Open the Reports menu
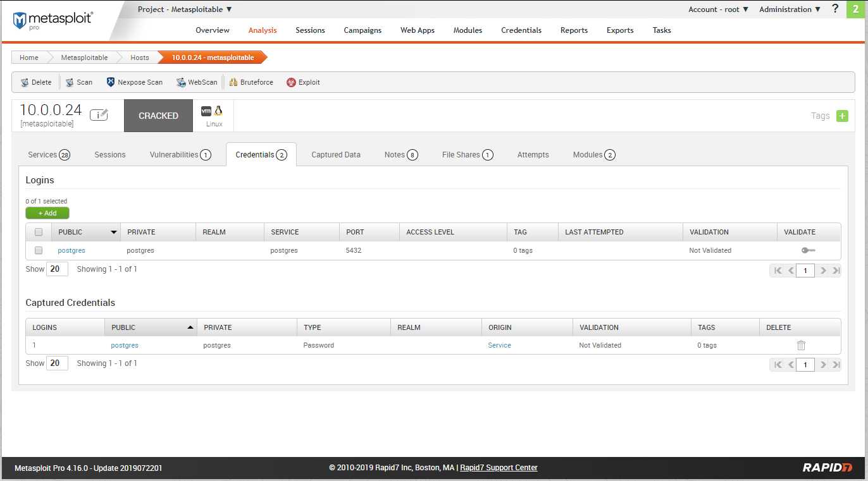Viewport: 868px width, 481px height. tap(574, 30)
